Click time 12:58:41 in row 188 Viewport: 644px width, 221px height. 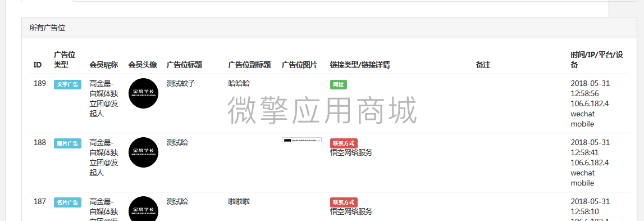(585, 153)
